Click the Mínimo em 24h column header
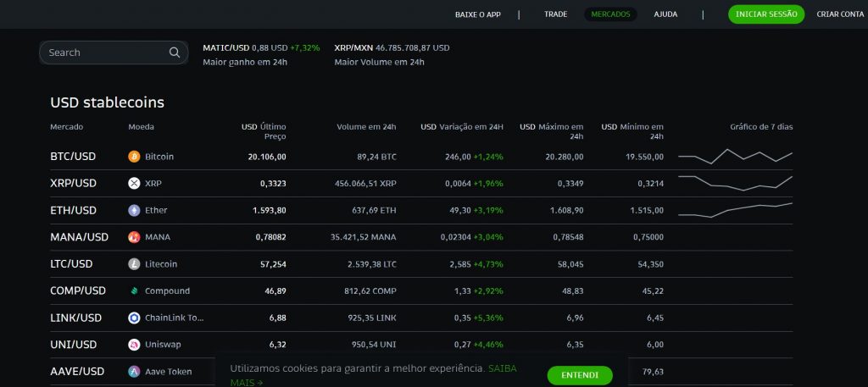The height and width of the screenshot is (387, 868). point(632,131)
